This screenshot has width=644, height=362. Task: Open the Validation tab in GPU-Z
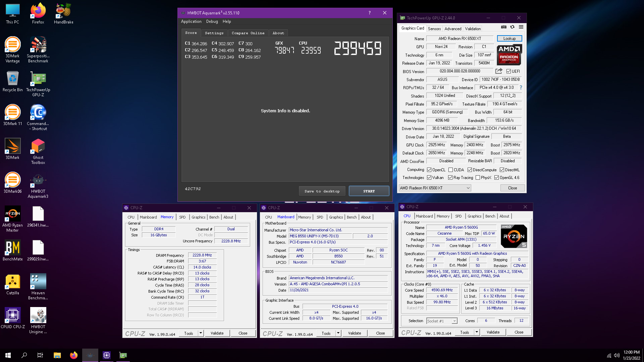coord(473,29)
